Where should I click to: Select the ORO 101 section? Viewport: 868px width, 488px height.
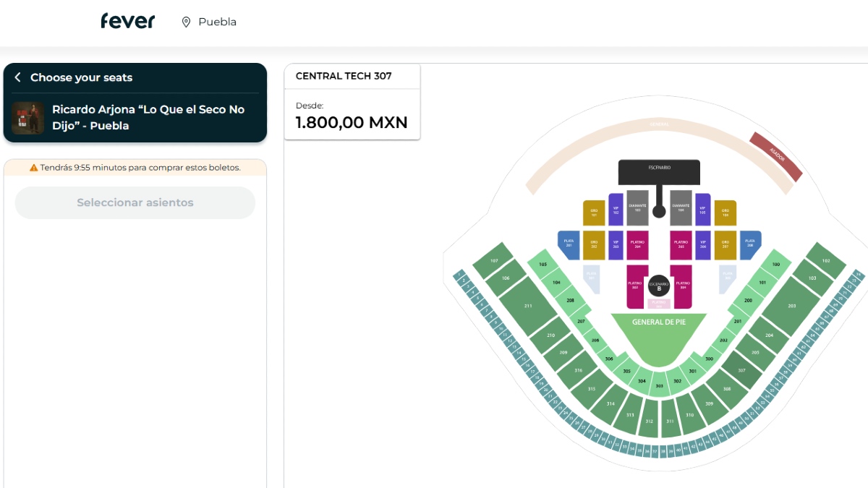point(594,213)
